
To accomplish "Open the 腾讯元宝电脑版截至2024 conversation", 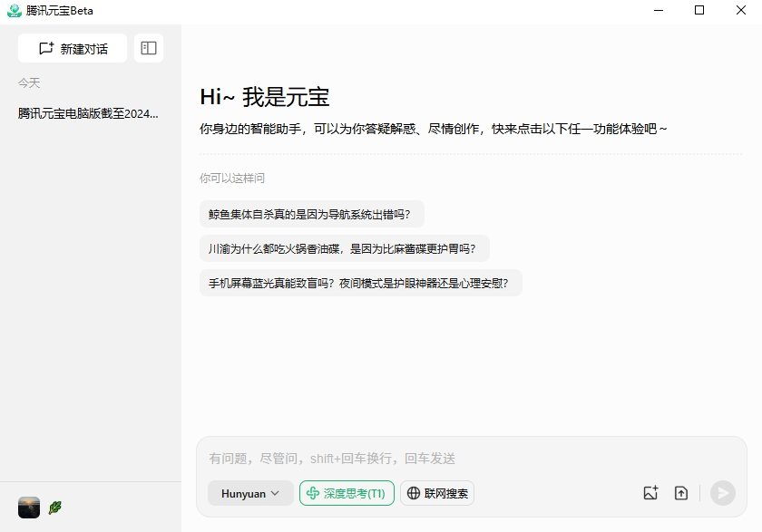I will coord(89,113).
